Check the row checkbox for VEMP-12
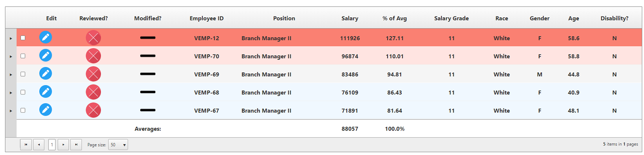 coord(23,38)
